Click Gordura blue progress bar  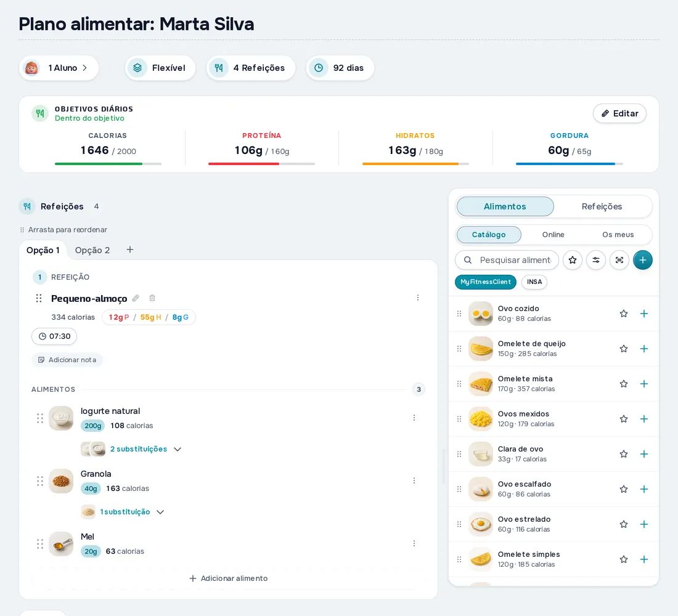tap(569, 164)
